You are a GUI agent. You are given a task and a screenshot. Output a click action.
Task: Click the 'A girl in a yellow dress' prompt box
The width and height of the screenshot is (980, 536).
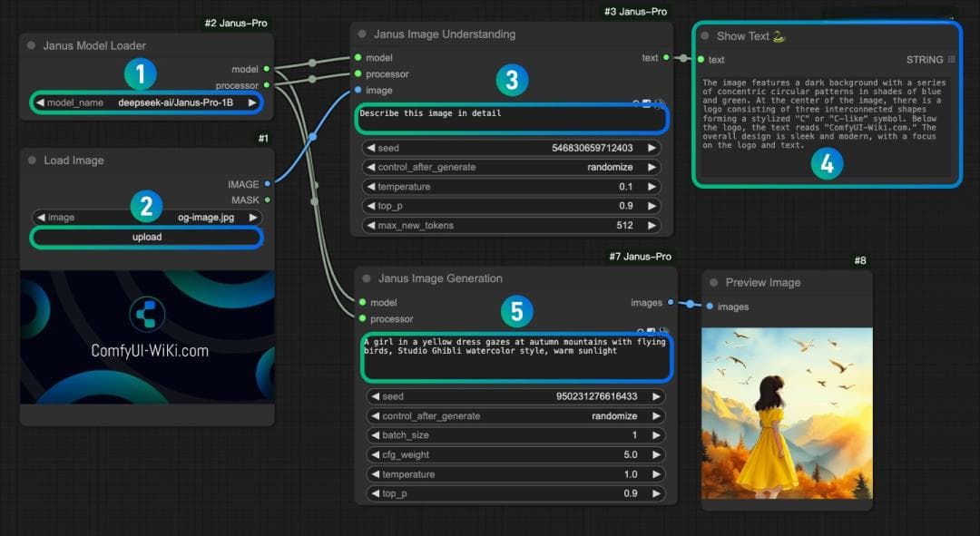pyautogui.click(x=516, y=357)
